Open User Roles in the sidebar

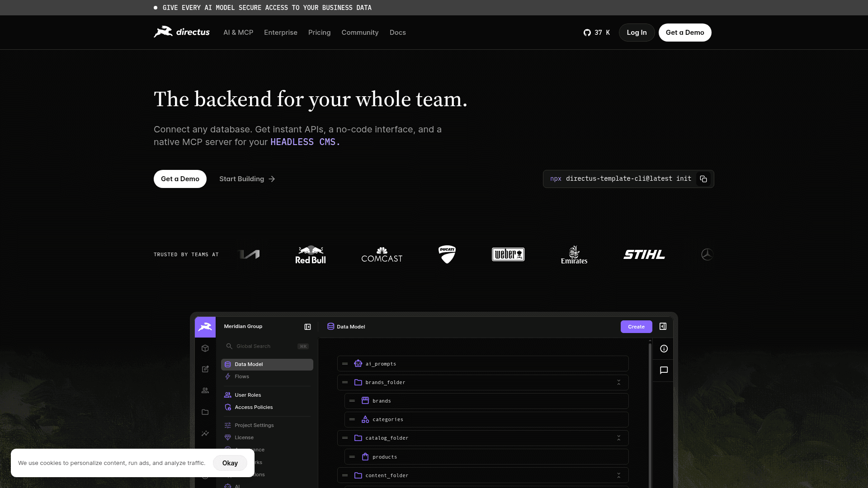coord(267,395)
